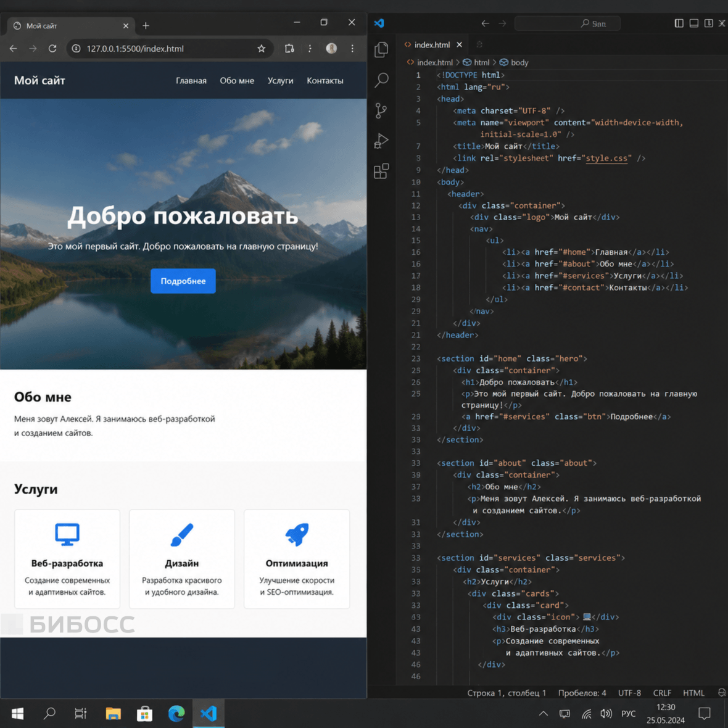Screen dimensions: 728x728
Task: Open the Windows Start menu
Action: [x=17, y=713]
